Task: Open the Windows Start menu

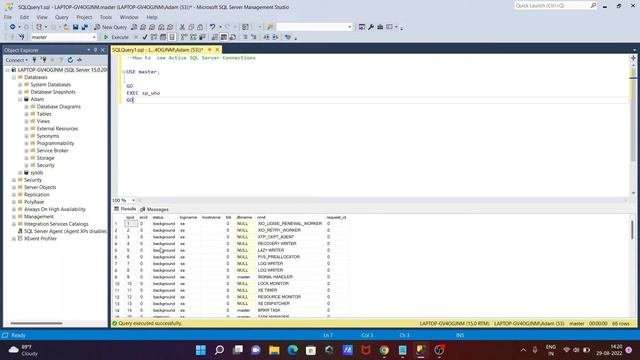Action: pyautogui.click(x=201, y=350)
